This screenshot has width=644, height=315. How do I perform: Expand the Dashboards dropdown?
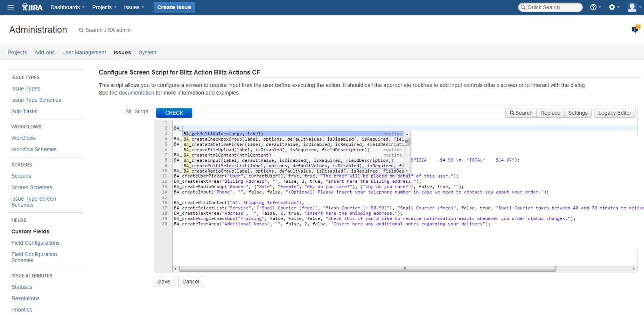point(68,7)
